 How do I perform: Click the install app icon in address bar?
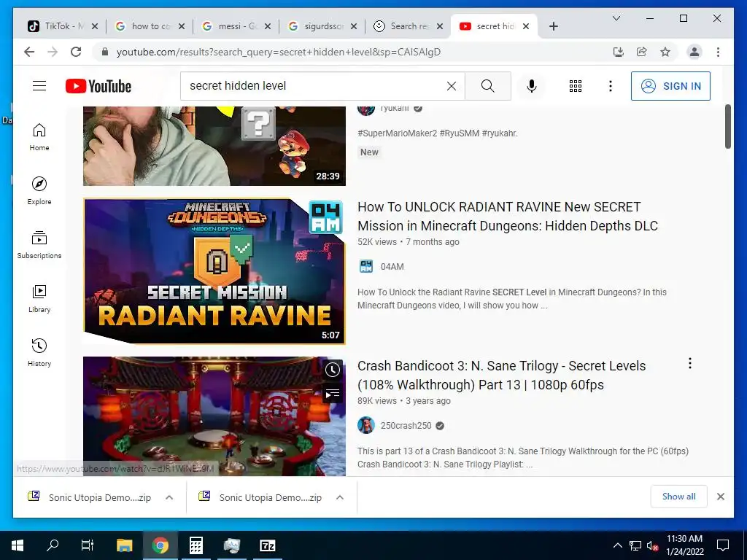pyautogui.click(x=619, y=52)
